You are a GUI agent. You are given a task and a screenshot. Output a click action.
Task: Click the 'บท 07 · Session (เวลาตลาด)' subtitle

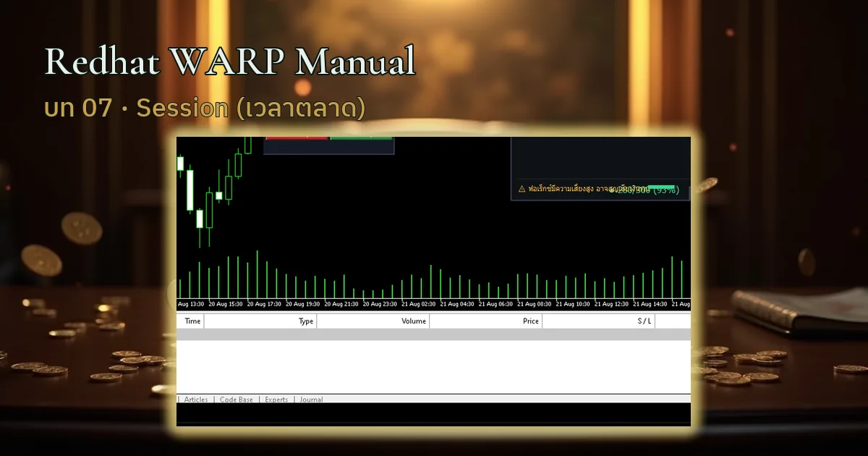[x=205, y=109]
